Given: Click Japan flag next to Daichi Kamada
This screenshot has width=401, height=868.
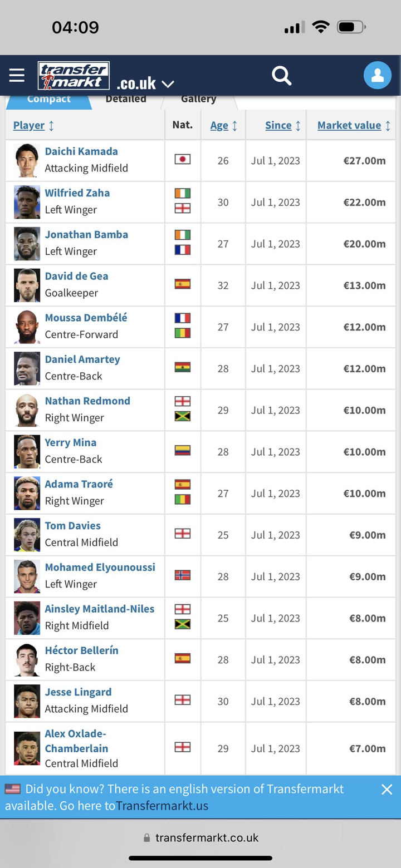Looking at the screenshot, I should pyautogui.click(x=183, y=159).
